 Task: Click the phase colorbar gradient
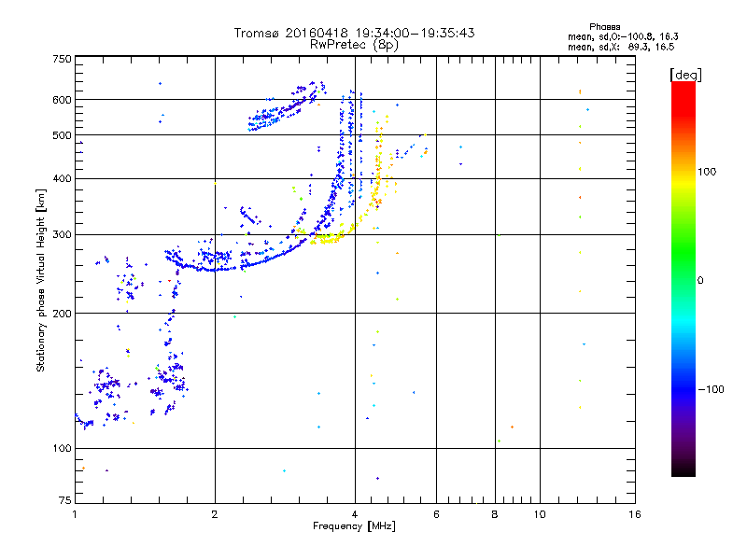click(x=684, y=279)
